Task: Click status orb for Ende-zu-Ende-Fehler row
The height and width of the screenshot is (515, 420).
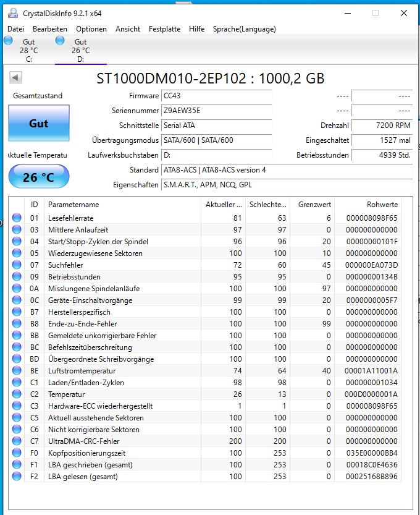Action: tap(17, 323)
